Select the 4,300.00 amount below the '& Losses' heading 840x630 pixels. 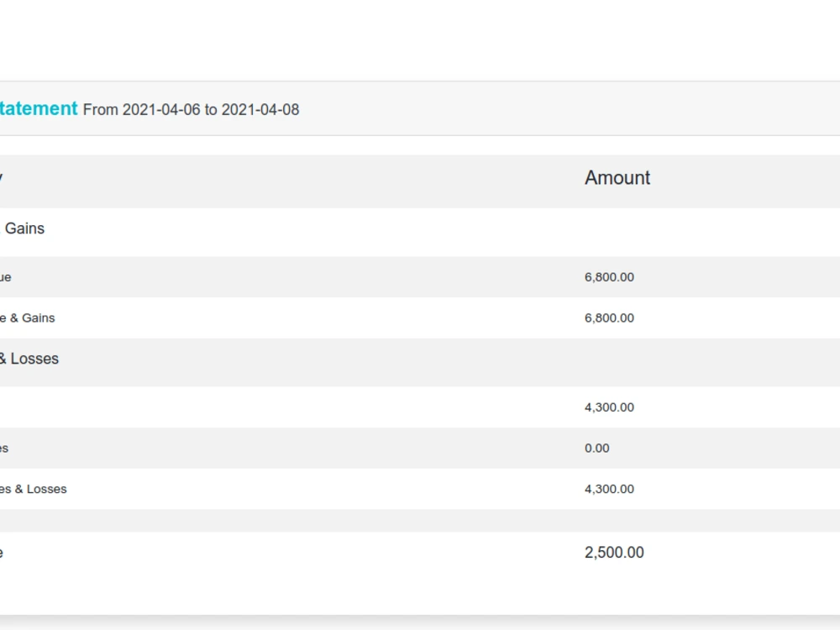pos(609,407)
